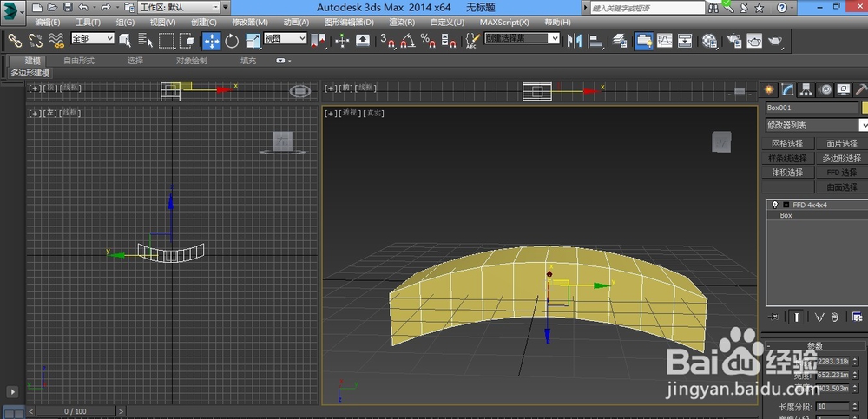Redo the last action
868x419 pixels.
(105, 8)
